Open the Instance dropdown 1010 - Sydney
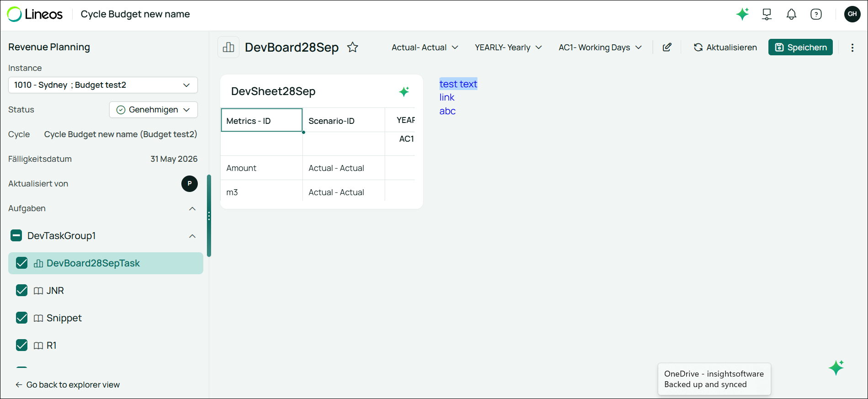 (103, 85)
